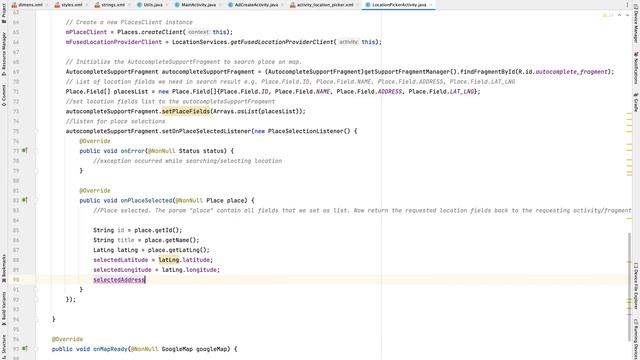
Task: Go to previous highlighted problem arrow
Action: coord(619,15)
